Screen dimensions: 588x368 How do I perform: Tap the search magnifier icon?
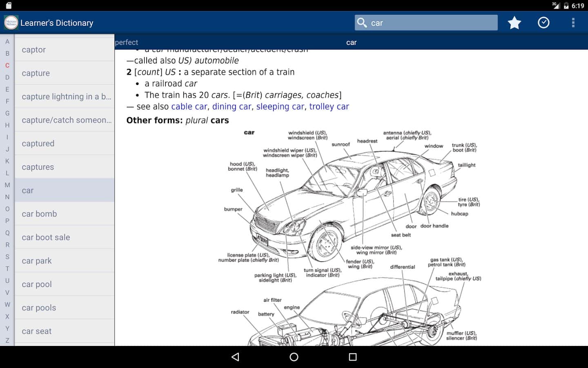(x=362, y=22)
